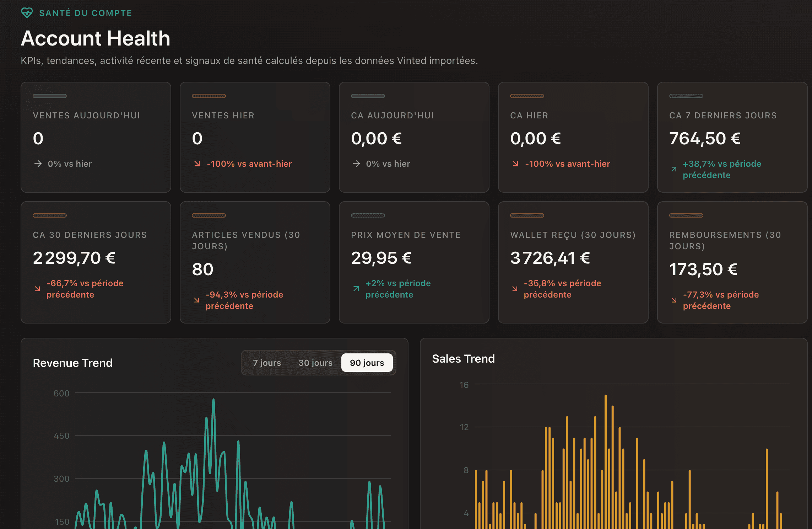
Task: Click the highest peak of the Revenue Trend line
Action: coord(213,400)
